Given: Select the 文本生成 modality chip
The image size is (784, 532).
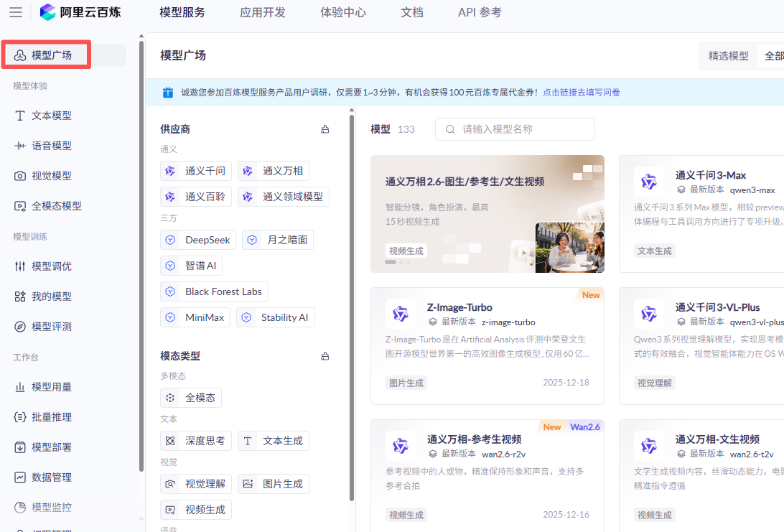Looking at the screenshot, I should (x=274, y=441).
